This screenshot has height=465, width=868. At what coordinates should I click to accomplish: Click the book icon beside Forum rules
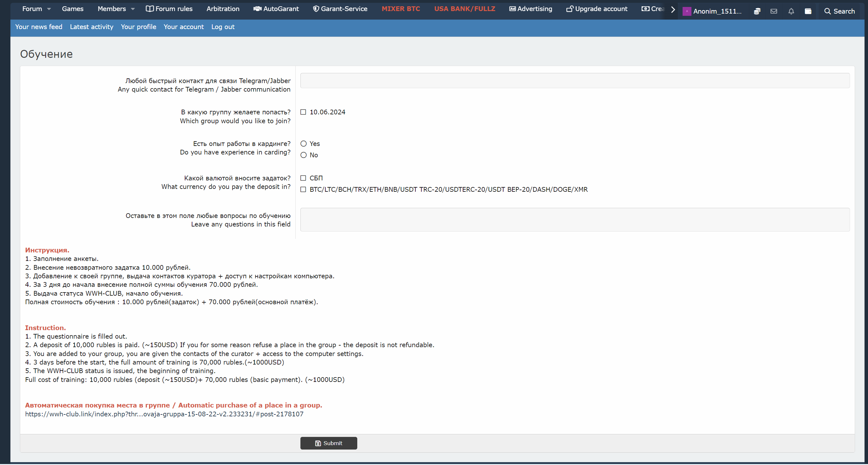click(150, 9)
